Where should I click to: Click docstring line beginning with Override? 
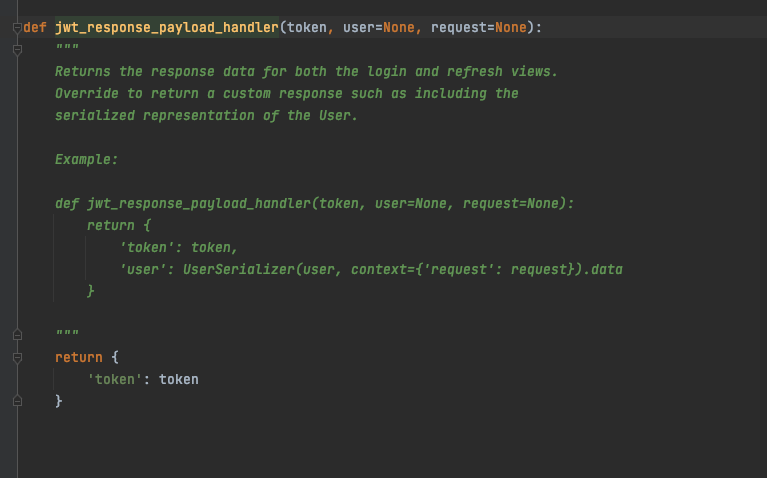[286, 94]
